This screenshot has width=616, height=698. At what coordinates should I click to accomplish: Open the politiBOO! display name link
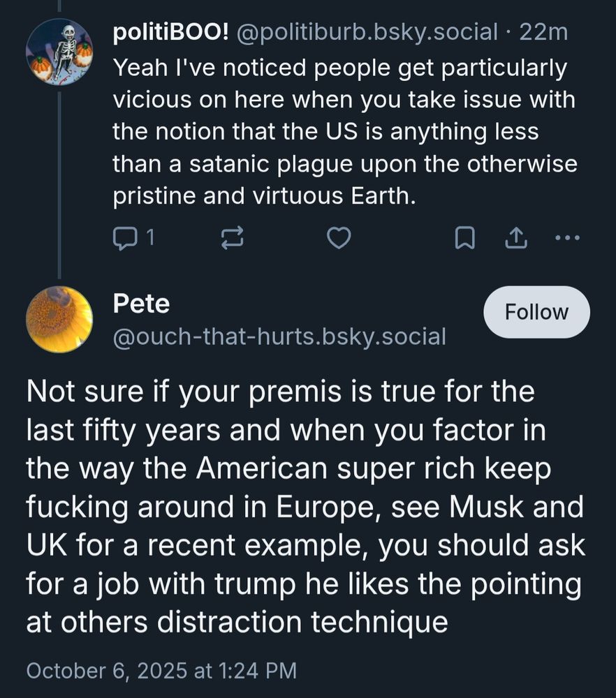tap(172, 31)
